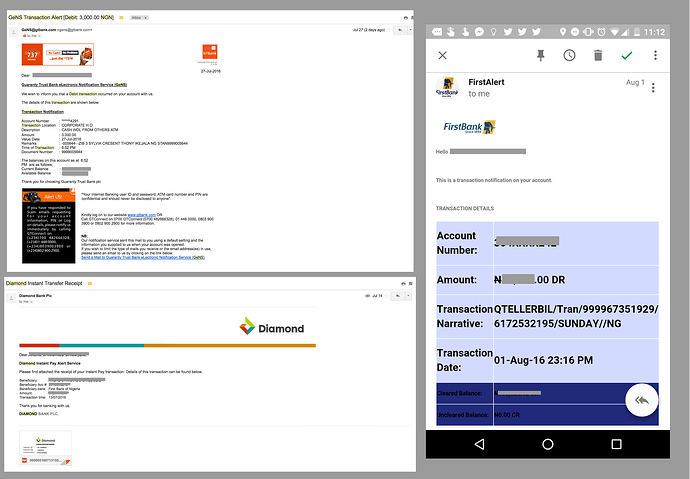The height and width of the screenshot is (479, 690).
Task: Click the FirstBank logo in the email body
Action: pyautogui.click(x=469, y=127)
